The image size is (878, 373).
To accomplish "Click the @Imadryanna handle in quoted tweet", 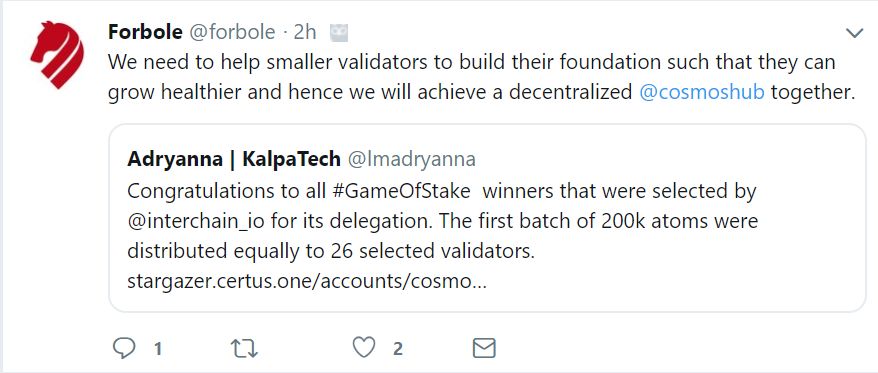I will pos(412,159).
